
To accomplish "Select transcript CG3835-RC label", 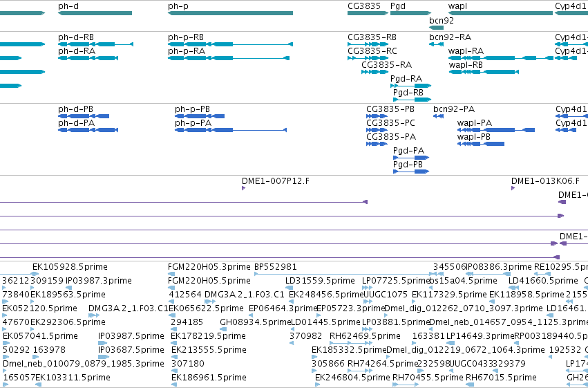I will tap(372, 51).
